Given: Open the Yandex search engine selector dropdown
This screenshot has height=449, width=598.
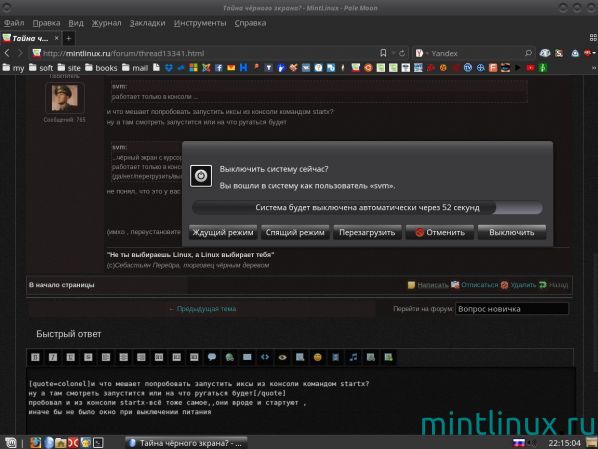Looking at the screenshot, I should pyautogui.click(x=421, y=53).
